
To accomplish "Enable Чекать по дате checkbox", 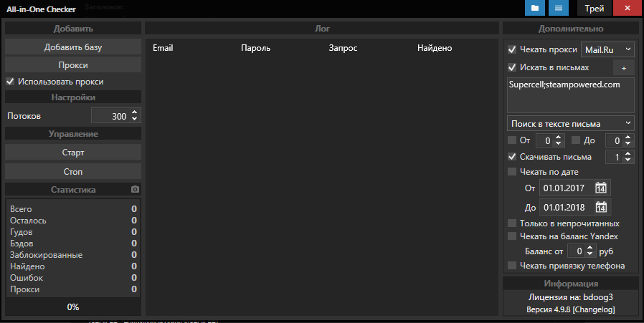I will click(512, 172).
